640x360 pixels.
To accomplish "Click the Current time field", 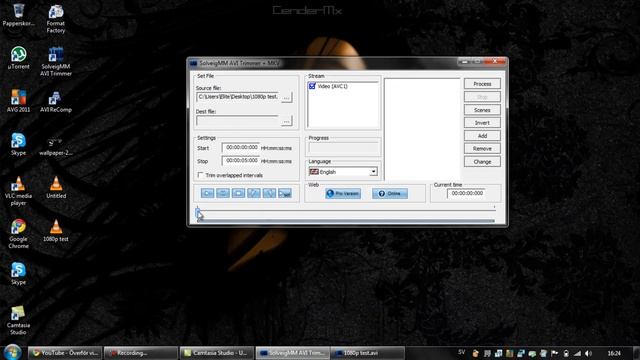I will pos(467,193).
